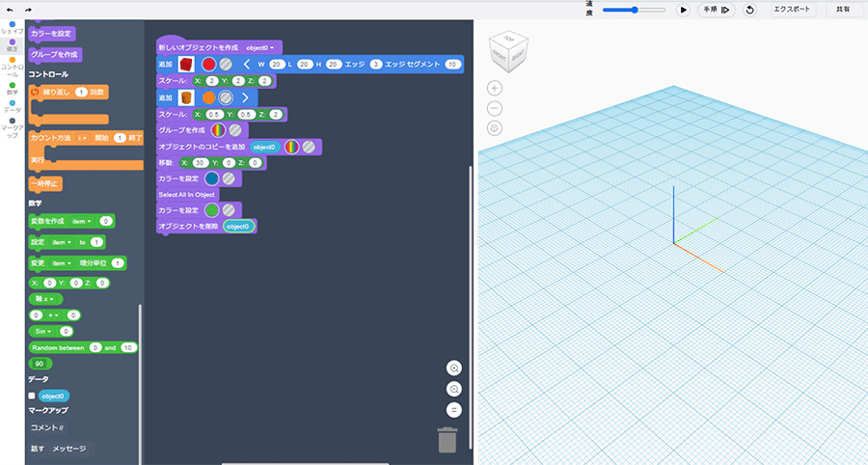Toggle the hole option on the red box block
The image size is (868, 465).
tap(226, 65)
